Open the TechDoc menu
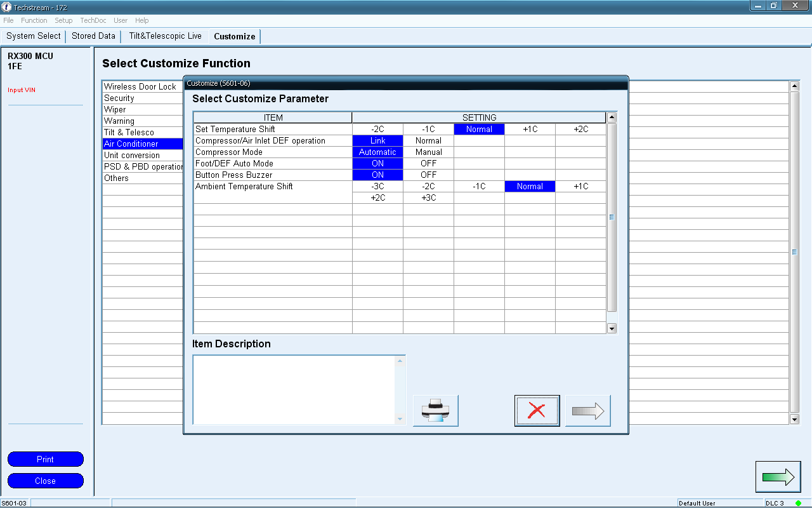Viewport: 812px width, 508px height. click(x=93, y=20)
